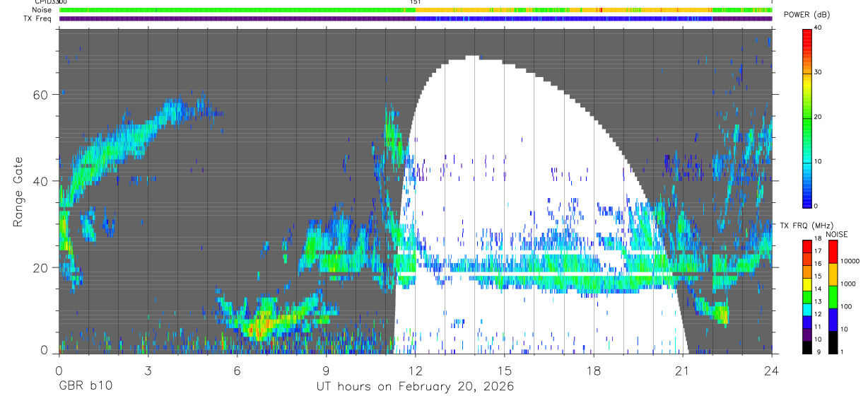Screen dimensions: 868x401
Task: Click the x-axis tick label '6'
Action: [237, 370]
